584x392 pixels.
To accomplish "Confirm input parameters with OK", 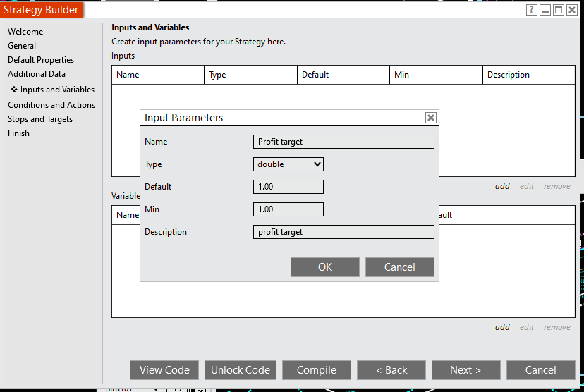I will pyautogui.click(x=324, y=267).
